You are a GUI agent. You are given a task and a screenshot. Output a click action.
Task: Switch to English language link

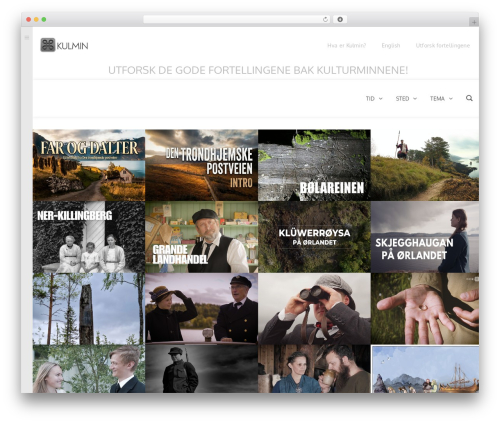391,46
